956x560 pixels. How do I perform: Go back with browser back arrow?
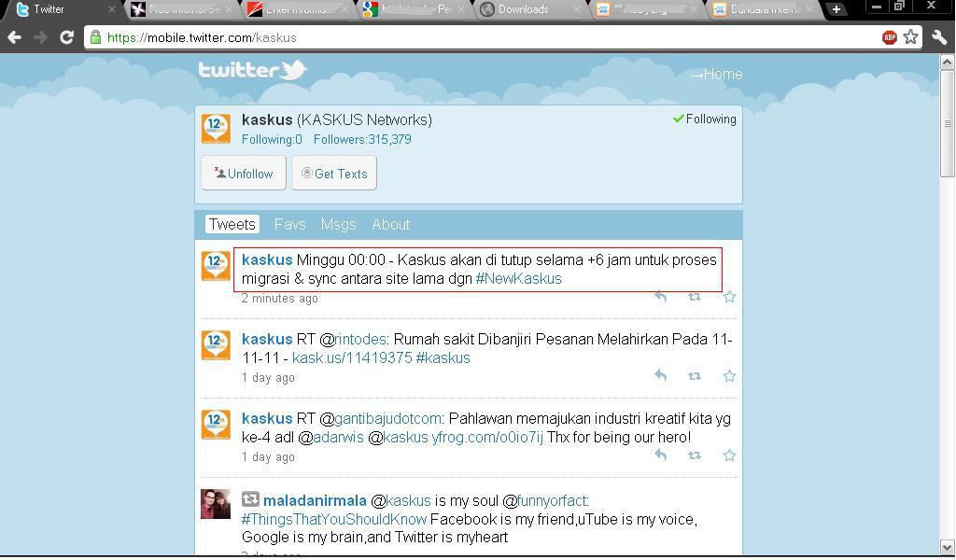14,37
